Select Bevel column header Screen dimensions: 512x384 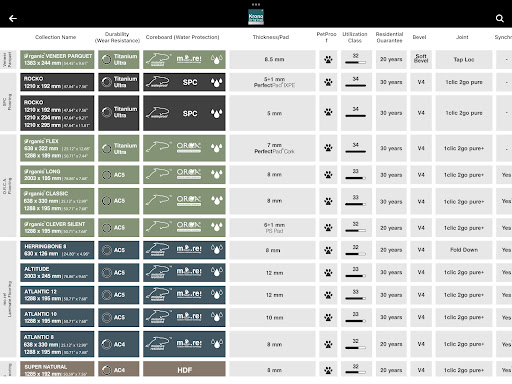click(x=419, y=37)
